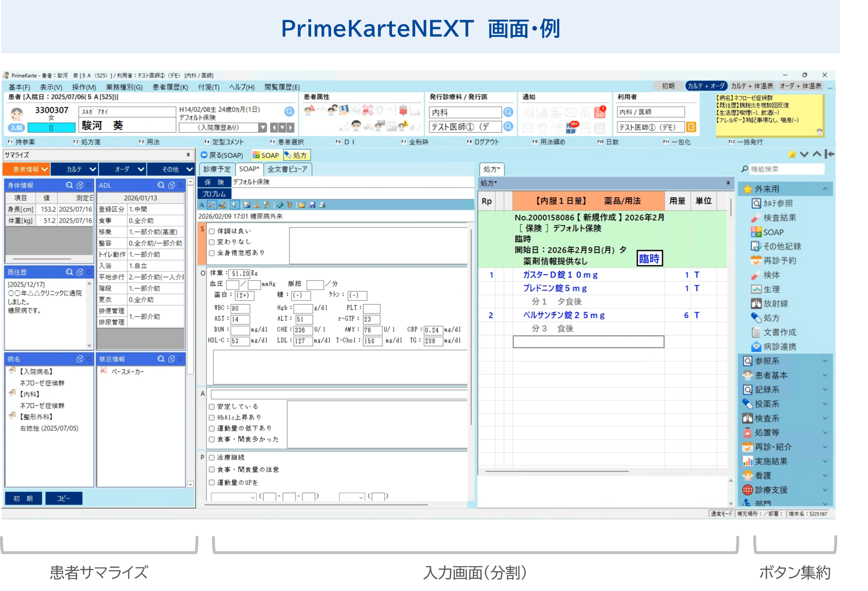Click the 放射線 sidebar icon

tap(756, 304)
